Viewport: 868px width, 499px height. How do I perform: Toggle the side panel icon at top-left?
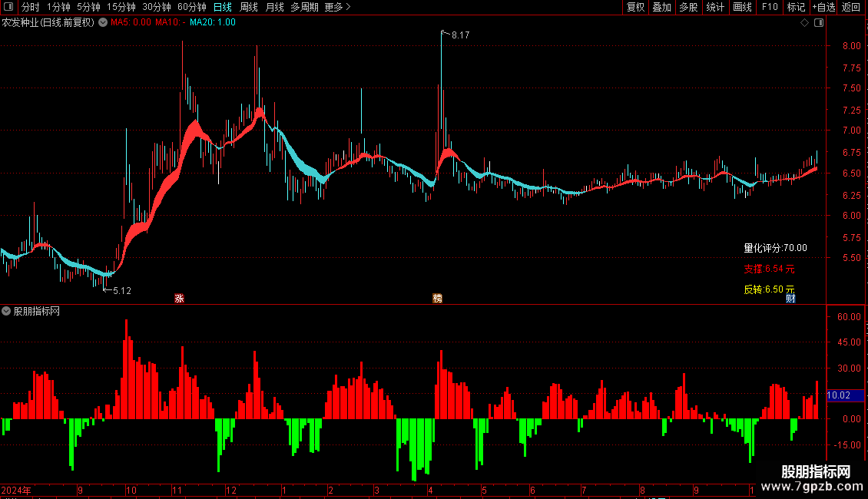tap(8, 7)
